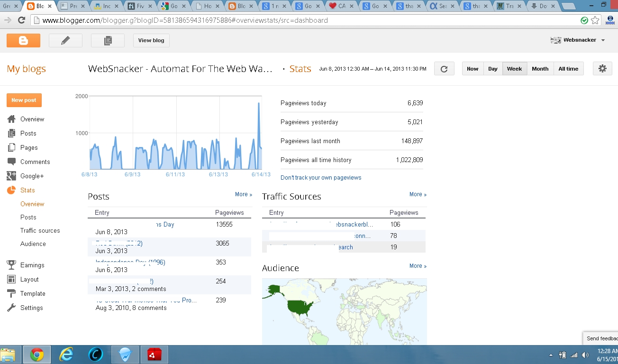Image resolution: width=618 pixels, height=364 pixels.
Task: Open the Overview sub-item under Stats
Action: [32, 204]
